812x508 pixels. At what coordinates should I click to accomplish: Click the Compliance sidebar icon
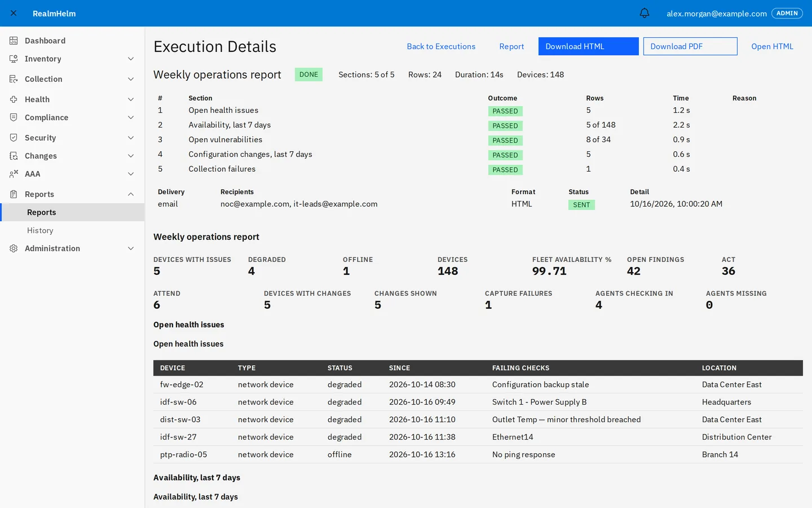click(14, 117)
